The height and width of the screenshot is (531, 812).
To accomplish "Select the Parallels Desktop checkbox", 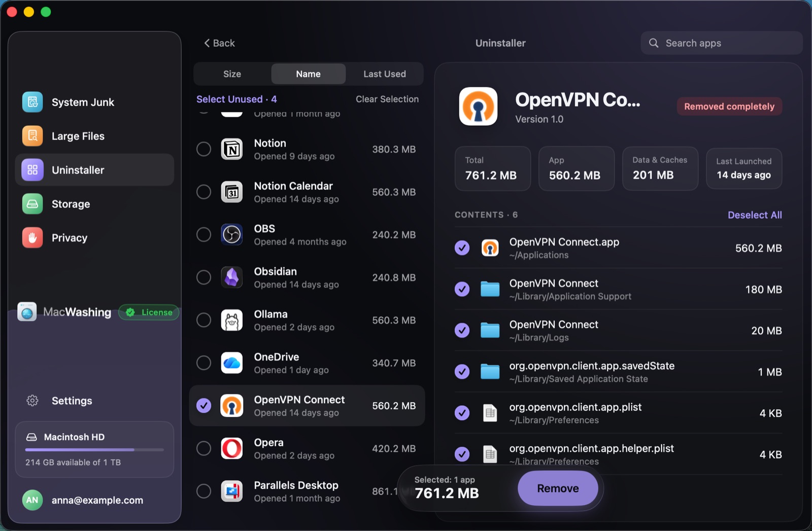I will (204, 491).
